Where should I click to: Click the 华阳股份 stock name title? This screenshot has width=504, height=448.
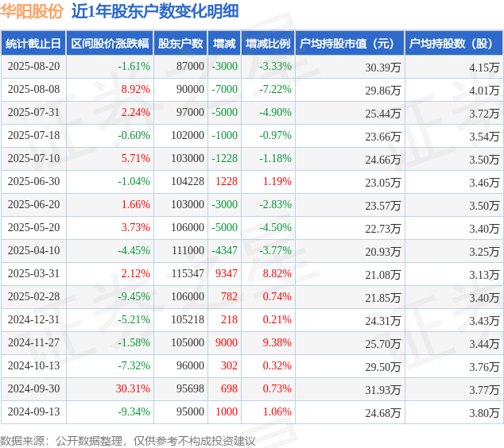point(32,11)
